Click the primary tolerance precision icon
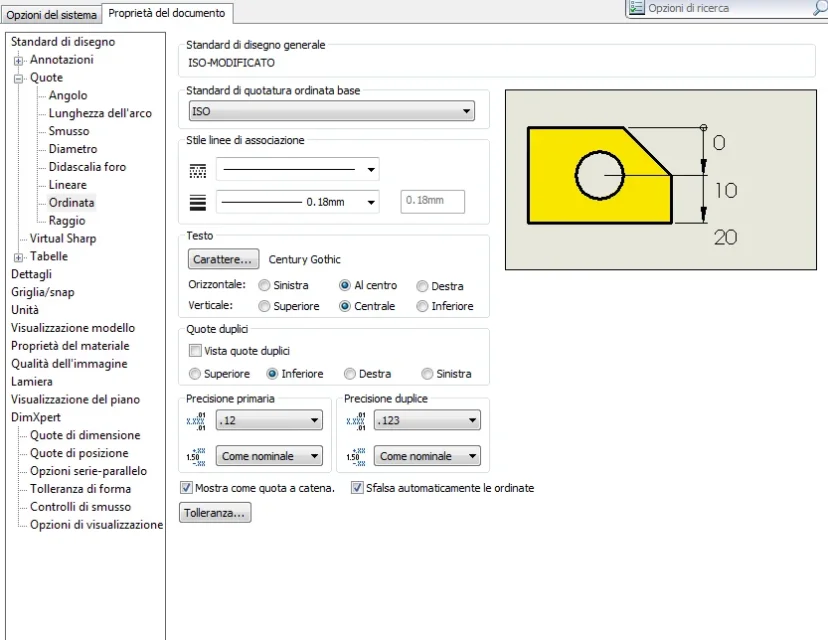The height and width of the screenshot is (640, 828). (195, 457)
